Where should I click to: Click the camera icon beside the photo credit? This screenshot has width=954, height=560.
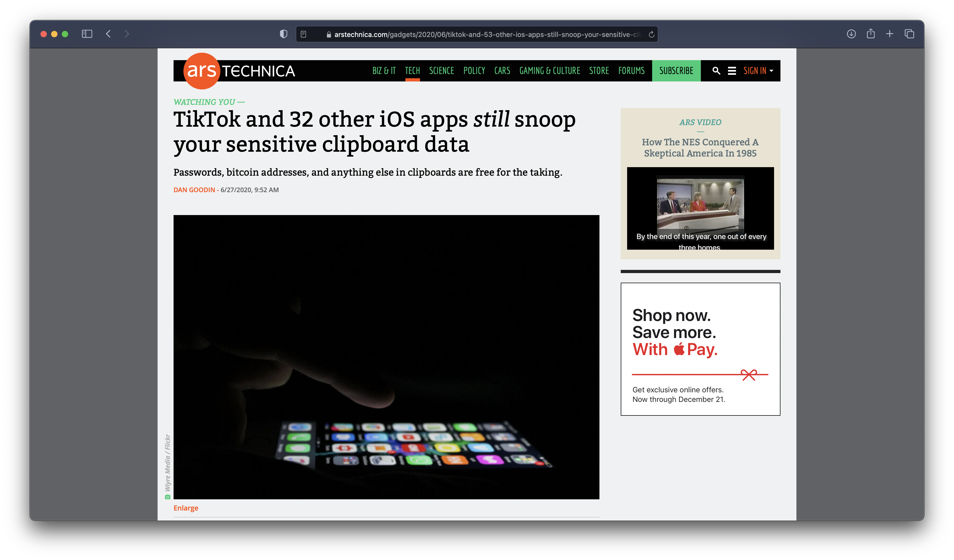(x=168, y=497)
